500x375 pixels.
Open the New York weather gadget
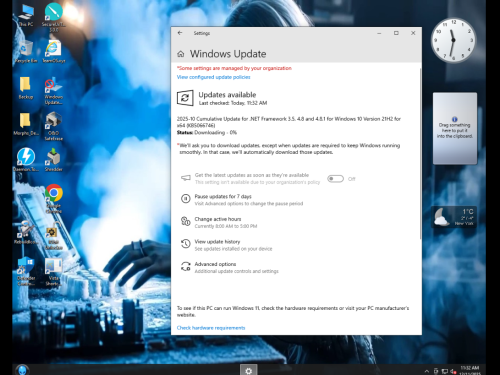click(454, 217)
